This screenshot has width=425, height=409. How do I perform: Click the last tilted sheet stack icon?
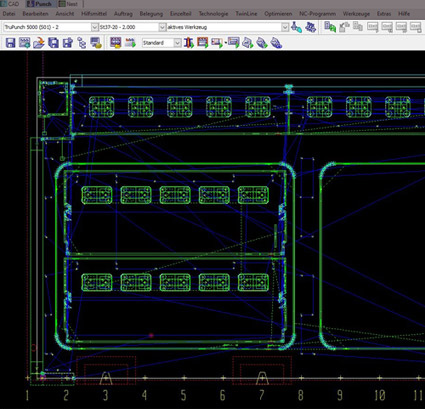(276, 43)
